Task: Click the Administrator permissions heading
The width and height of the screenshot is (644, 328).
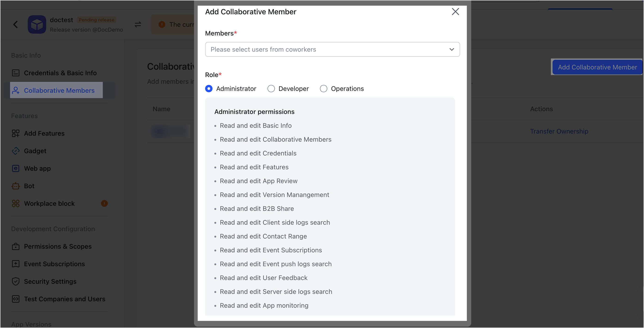Action: [254, 112]
